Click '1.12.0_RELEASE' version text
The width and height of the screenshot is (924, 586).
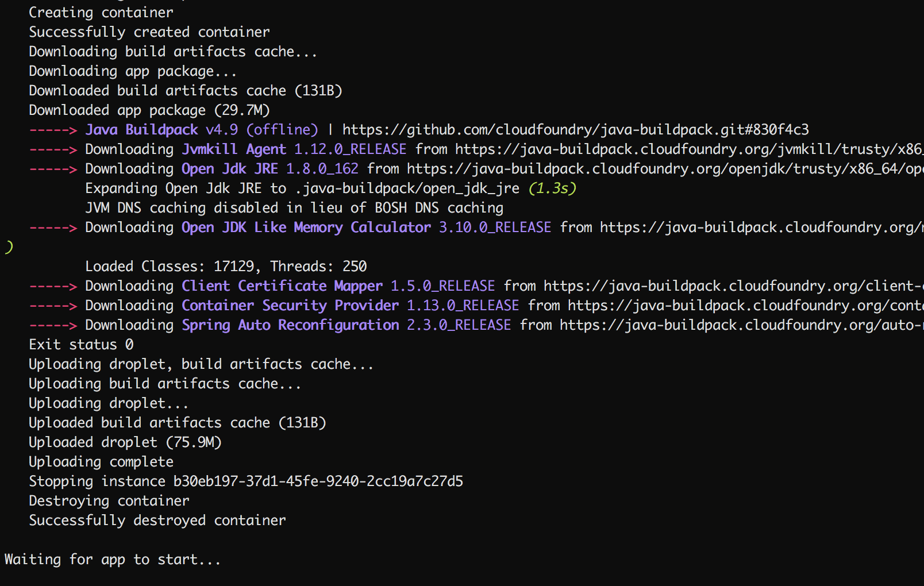point(351,149)
